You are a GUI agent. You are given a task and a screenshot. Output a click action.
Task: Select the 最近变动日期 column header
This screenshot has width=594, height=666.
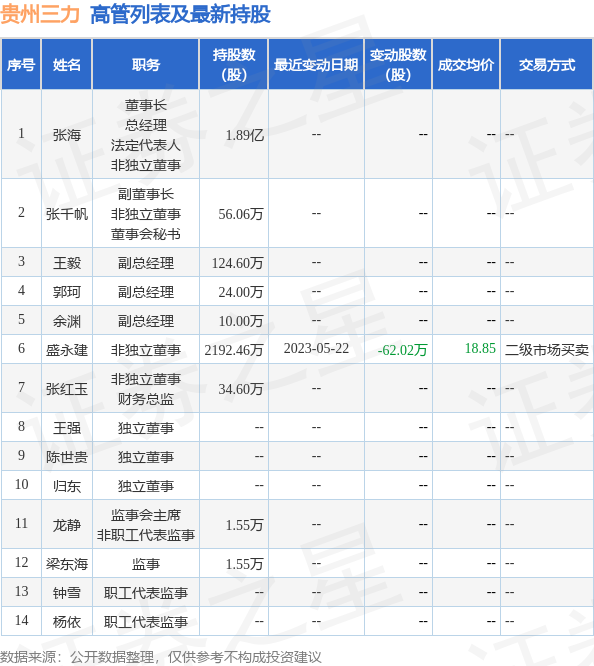316,65
